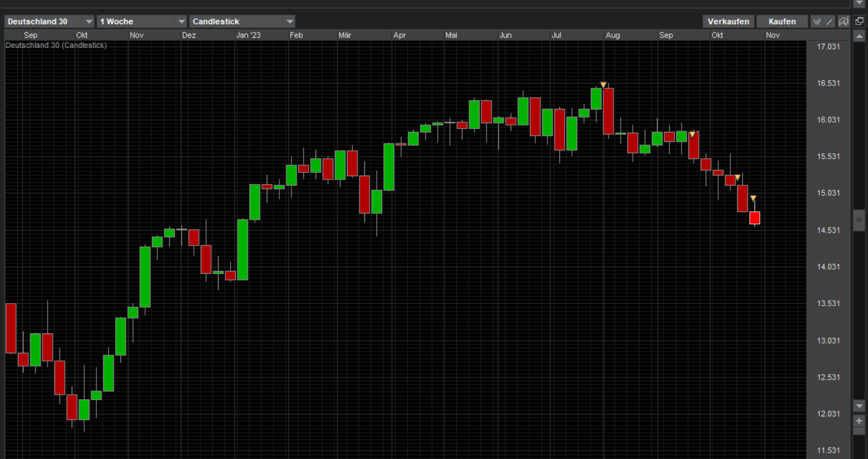Click the "Jan '23" label on the time axis

(x=248, y=35)
